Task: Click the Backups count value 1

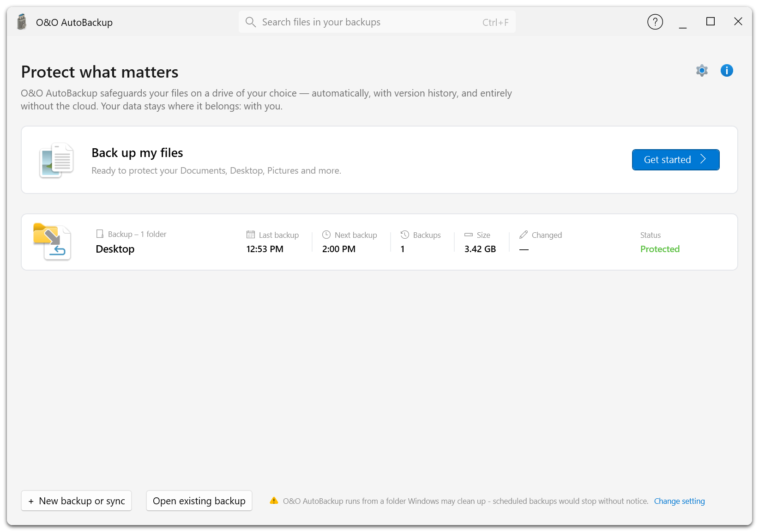Action: tap(403, 249)
